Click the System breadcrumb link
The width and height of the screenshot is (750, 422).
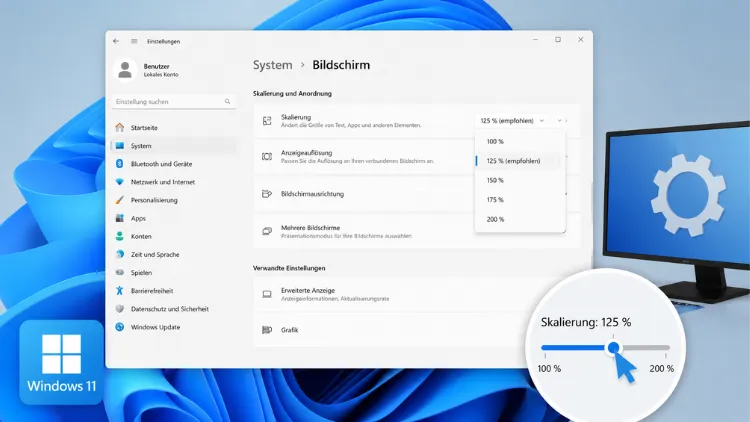click(272, 65)
